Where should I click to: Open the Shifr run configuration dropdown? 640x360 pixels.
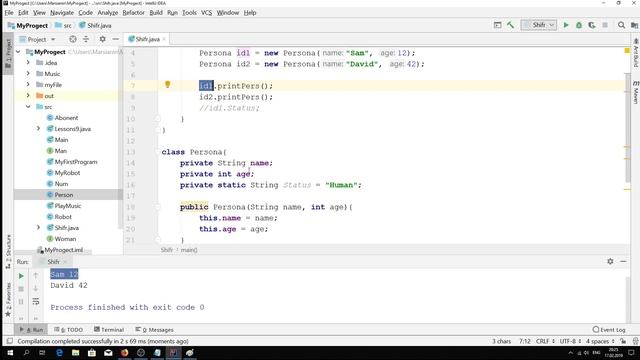tap(539, 25)
